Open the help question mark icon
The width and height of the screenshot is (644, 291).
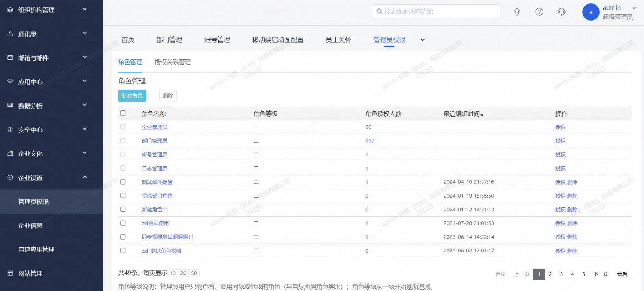pos(539,12)
